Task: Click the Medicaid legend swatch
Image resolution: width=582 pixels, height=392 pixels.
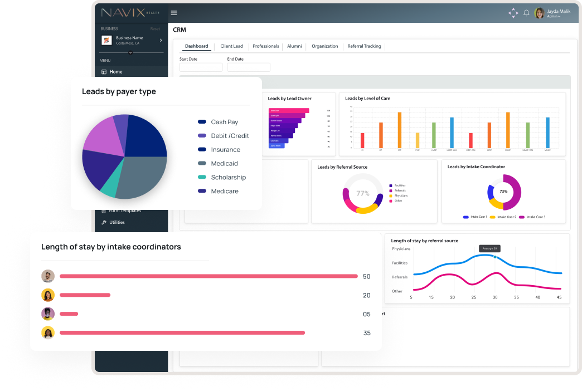Action: coord(202,163)
